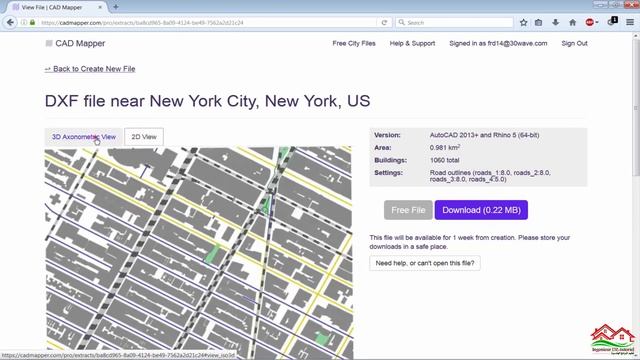Bookmark this page with the star icon
This screenshot has width=640, height=360.
click(524, 22)
